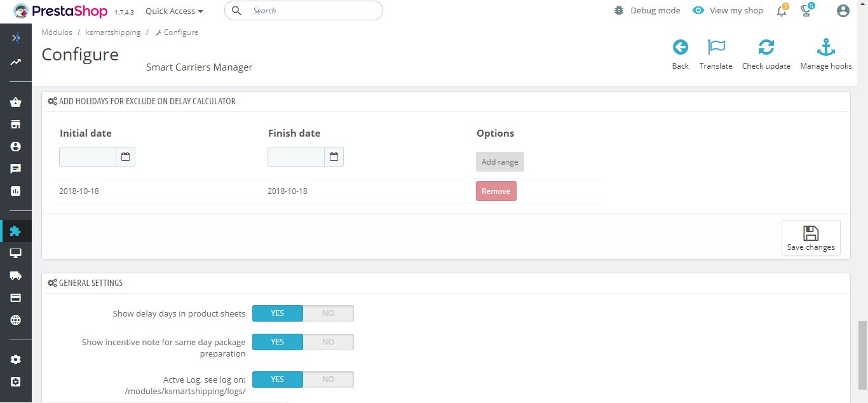Click the Add range button
The width and height of the screenshot is (868, 403).
pos(499,161)
